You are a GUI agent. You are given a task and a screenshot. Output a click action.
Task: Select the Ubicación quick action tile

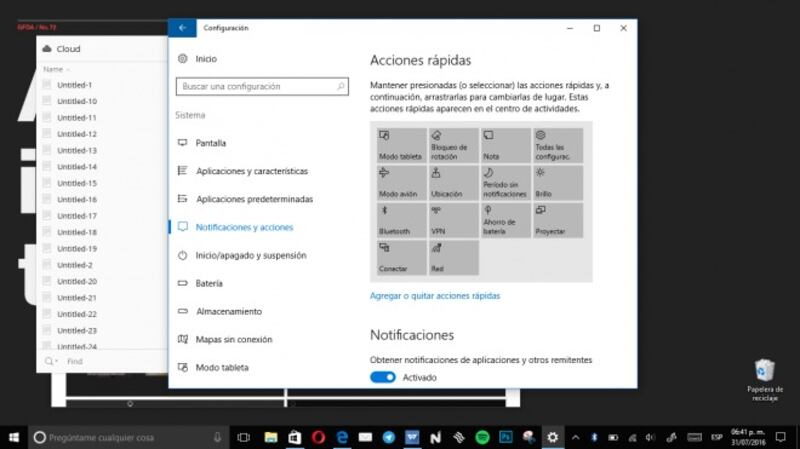click(x=453, y=183)
